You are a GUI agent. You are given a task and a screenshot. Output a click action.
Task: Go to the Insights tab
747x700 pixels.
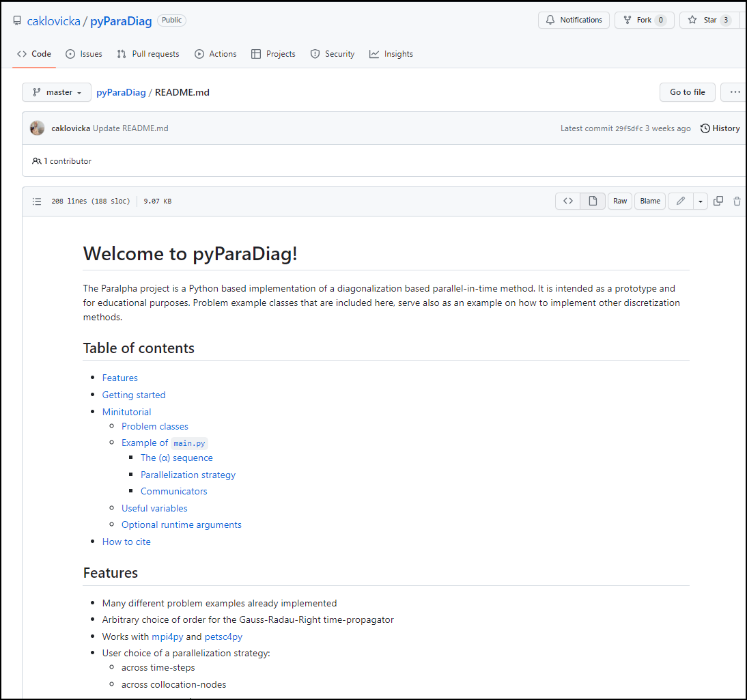(x=391, y=54)
